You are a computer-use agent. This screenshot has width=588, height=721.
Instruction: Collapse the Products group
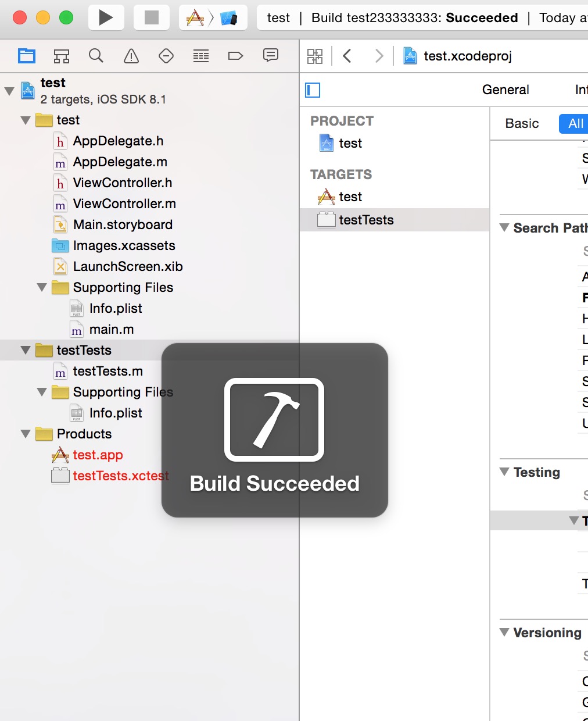(x=26, y=434)
